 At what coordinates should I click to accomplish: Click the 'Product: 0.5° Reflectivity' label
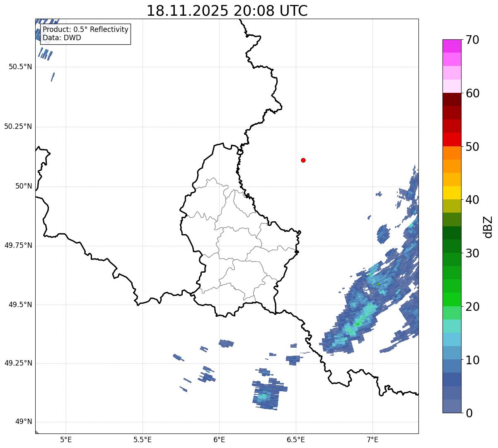point(86,30)
